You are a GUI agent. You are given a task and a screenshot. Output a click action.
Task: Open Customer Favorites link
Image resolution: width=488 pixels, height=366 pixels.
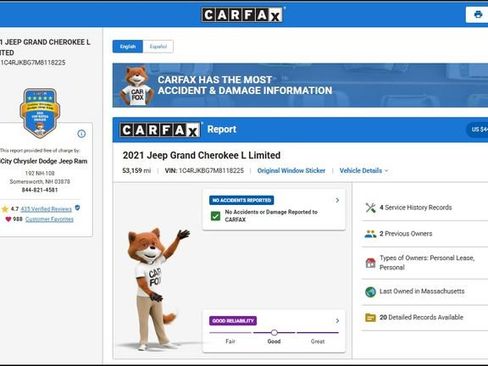49,219
